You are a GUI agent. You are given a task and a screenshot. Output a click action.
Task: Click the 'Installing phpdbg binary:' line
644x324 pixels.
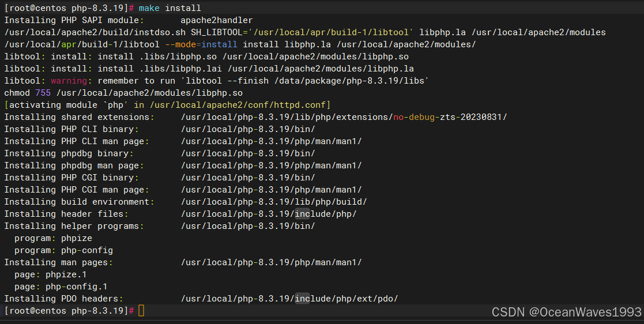159,153
